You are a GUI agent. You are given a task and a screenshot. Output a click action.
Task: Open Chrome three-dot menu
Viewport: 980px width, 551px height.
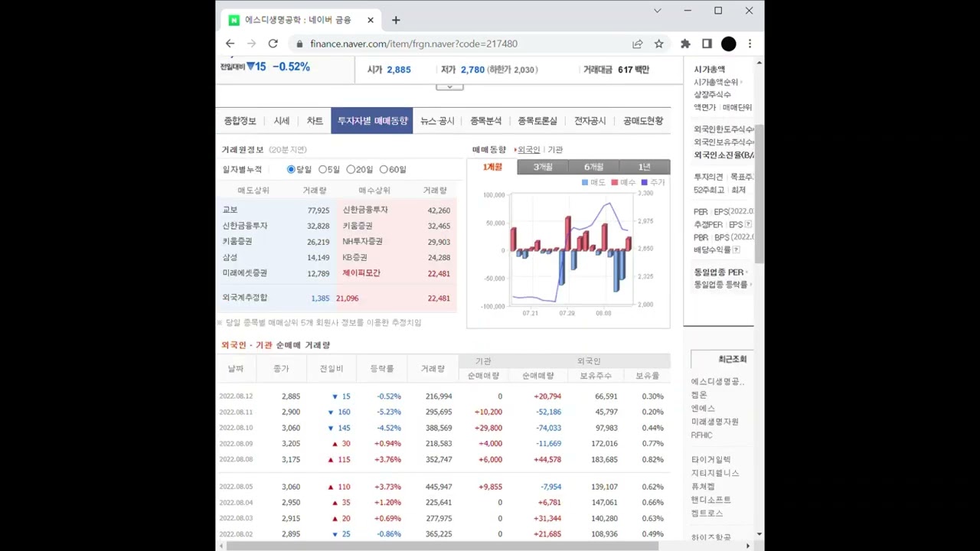(750, 44)
